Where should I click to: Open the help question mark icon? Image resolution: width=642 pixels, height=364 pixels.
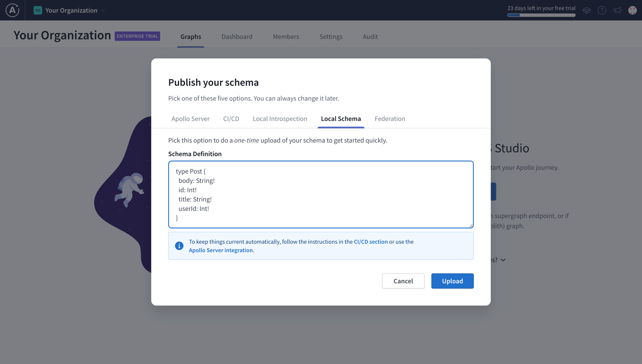click(602, 10)
